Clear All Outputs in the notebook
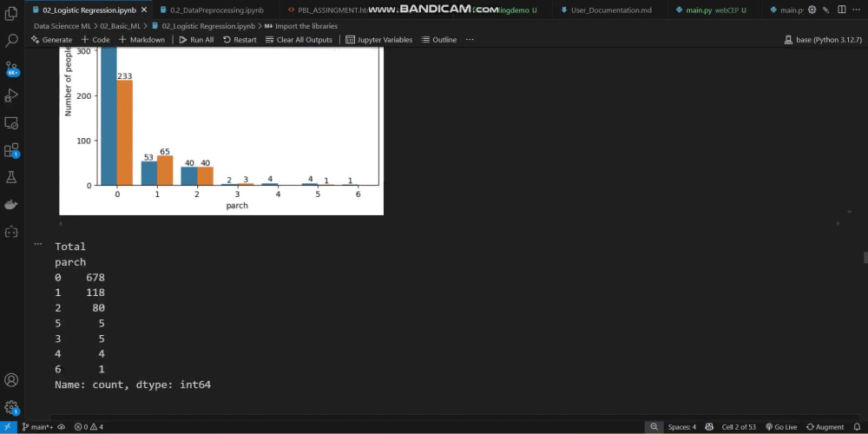 [x=299, y=40]
